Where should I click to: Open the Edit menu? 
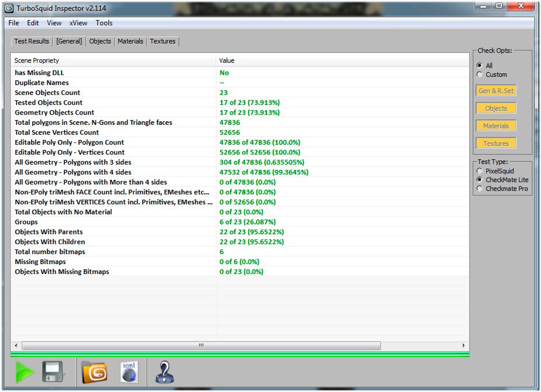point(33,23)
